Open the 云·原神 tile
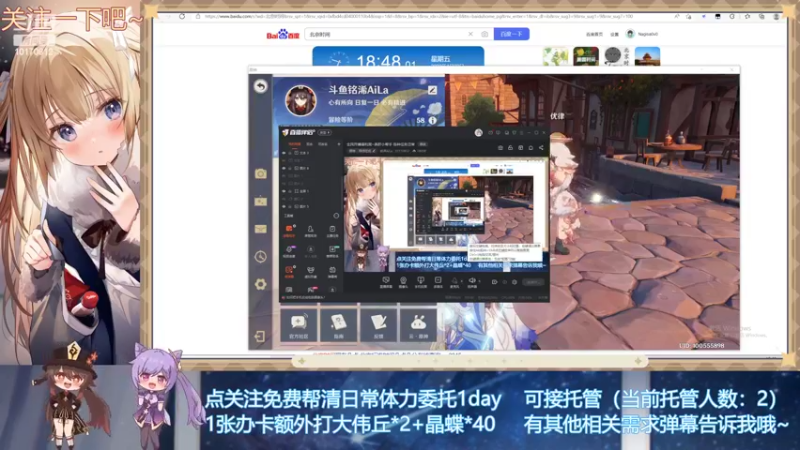This screenshot has width=800, height=450. tap(418, 325)
